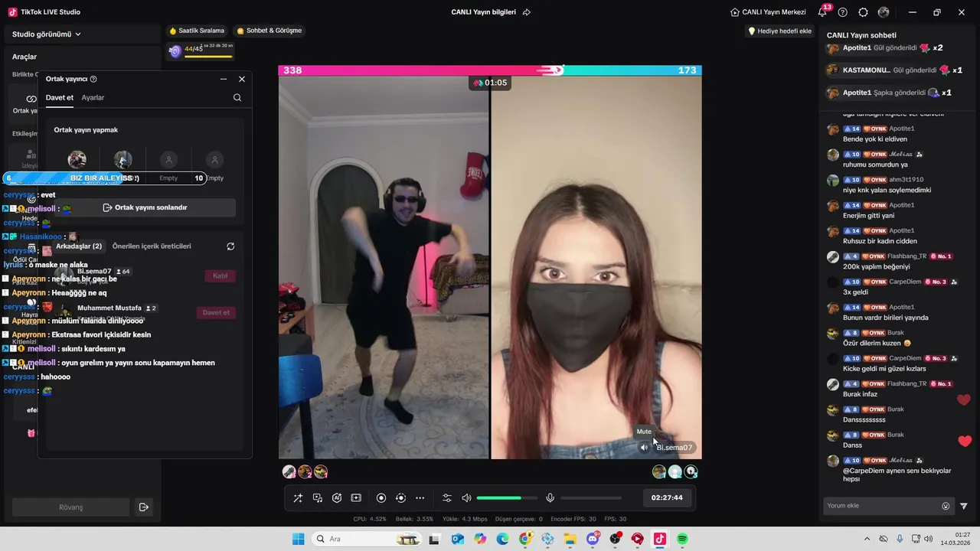This screenshot has height=551, width=980.
Task: Click Katıl next to Bi.sema07
Action: click(220, 275)
